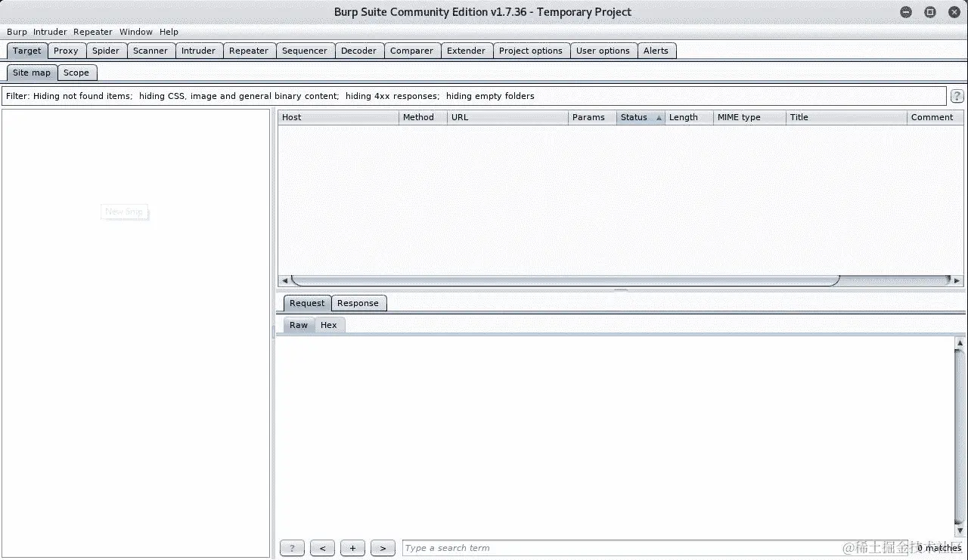Open the Burp menu

click(x=17, y=32)
